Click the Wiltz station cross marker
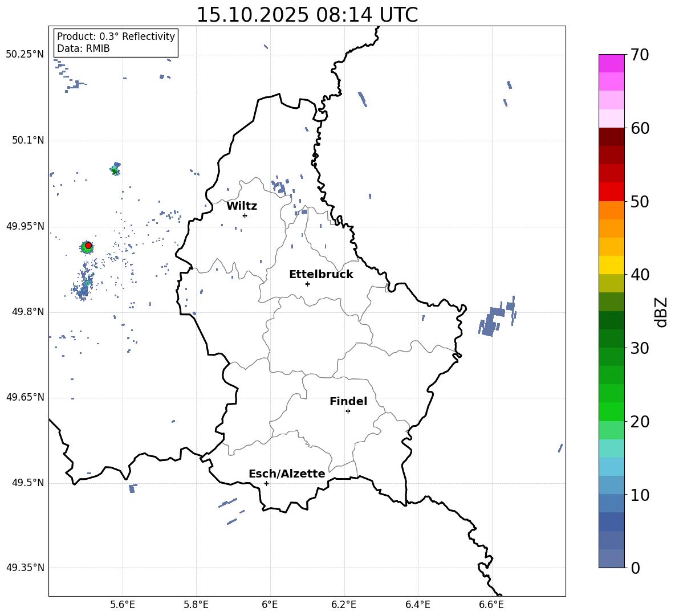Image resolution: width=675 pixels, height=616 pixels. click(x=245, y=215)
